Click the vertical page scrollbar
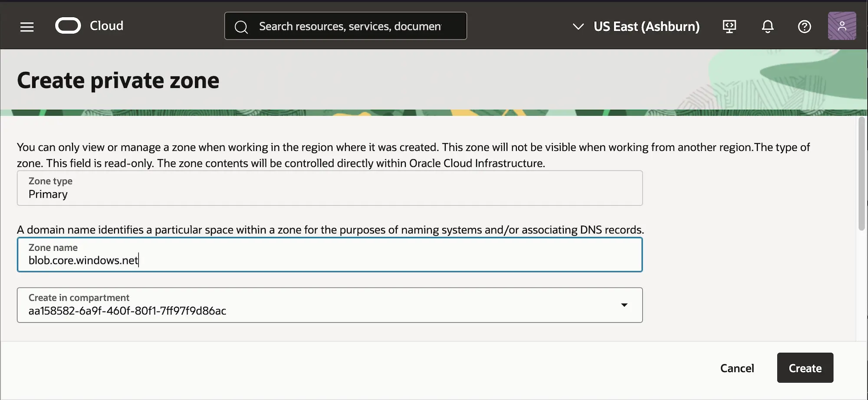 tap(861, 174)
